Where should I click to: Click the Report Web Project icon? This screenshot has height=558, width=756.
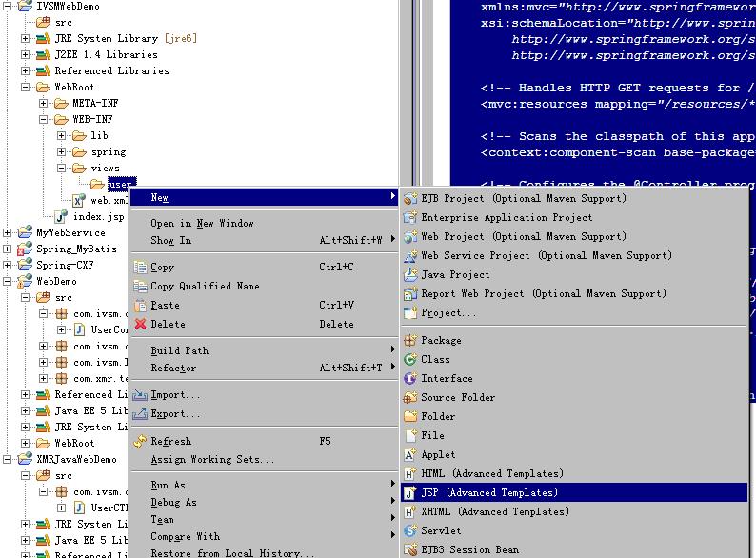pyautogui.click(x=409, y=293)
